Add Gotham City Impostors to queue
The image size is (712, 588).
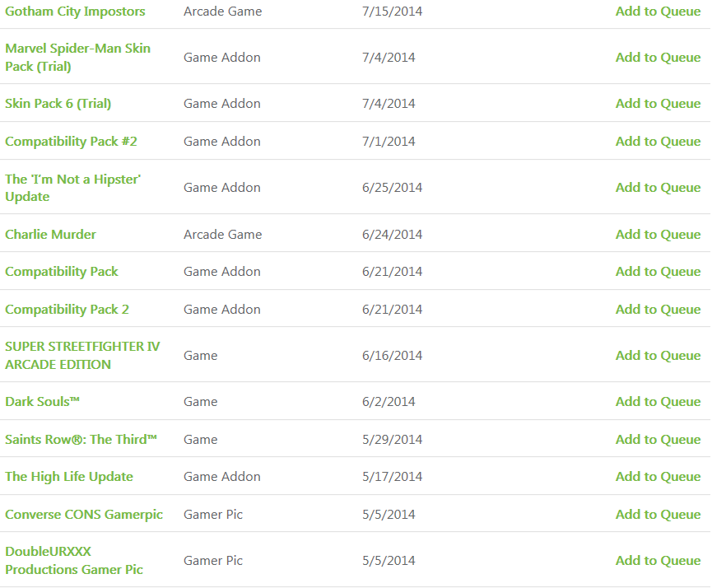click(658, 12)
